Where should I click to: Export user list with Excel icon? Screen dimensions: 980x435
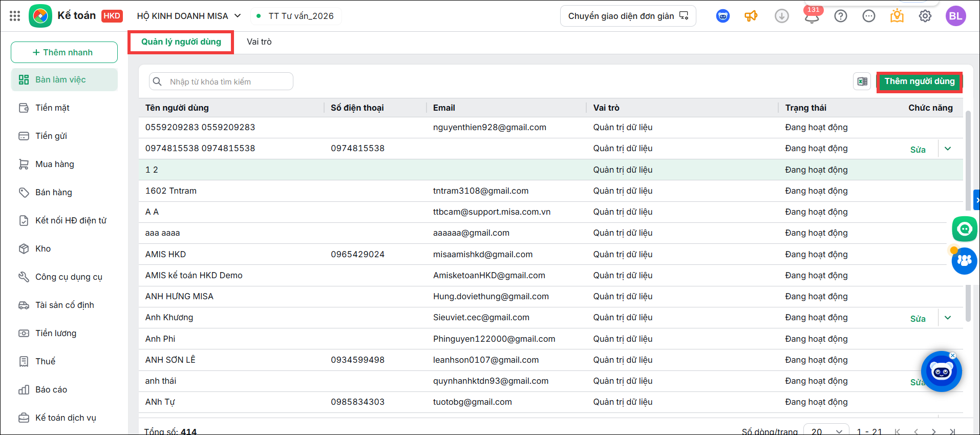point(862,81)
